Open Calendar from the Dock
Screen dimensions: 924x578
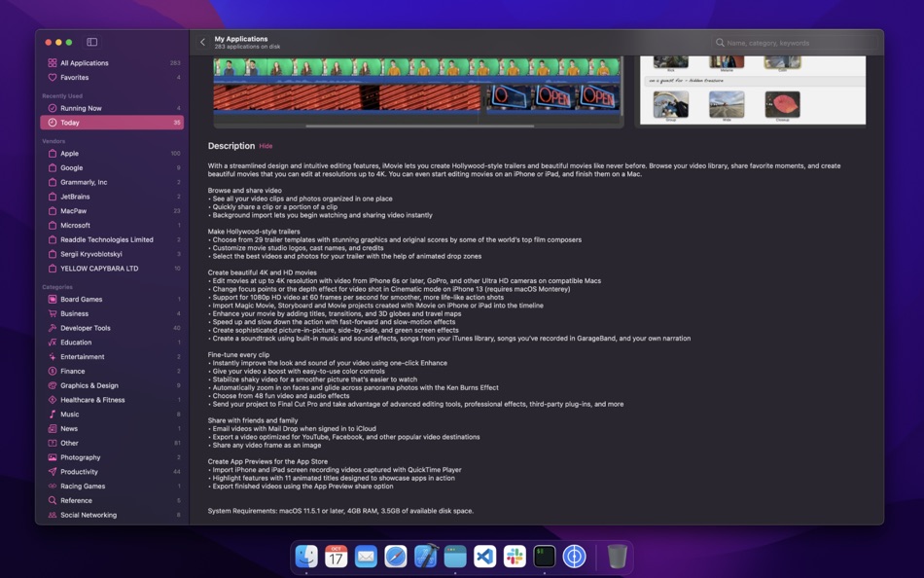(x=336, y=557)
